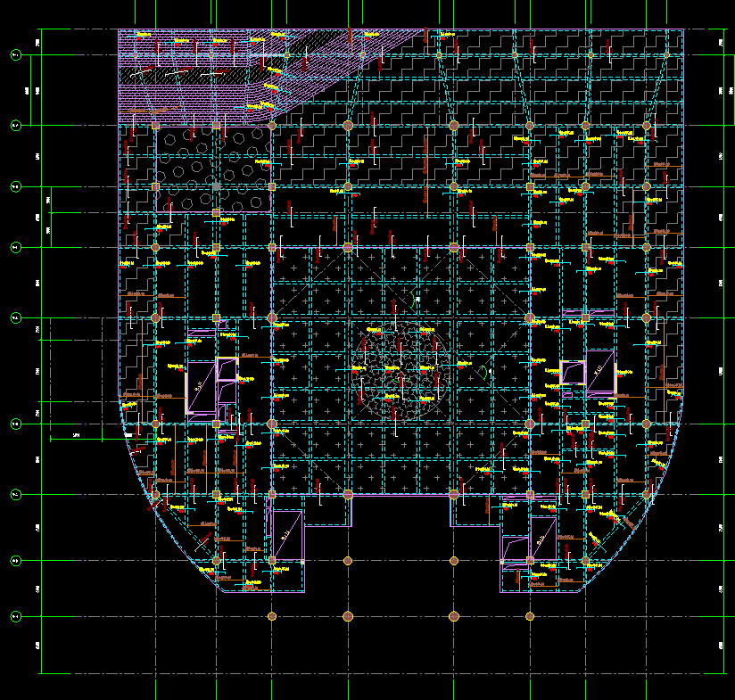Select the small white square marker above center circle

point(417,301)
